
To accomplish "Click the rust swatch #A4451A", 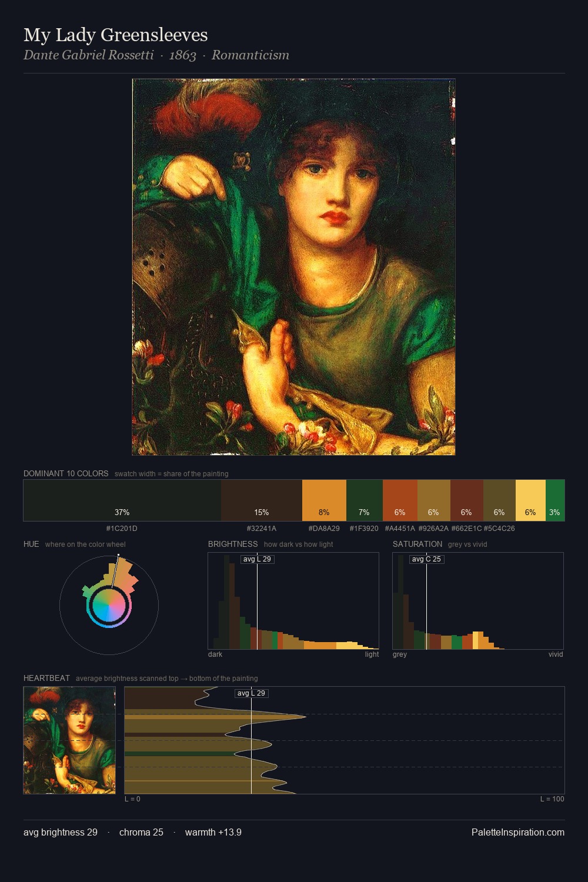I will [x=400, y=500].
